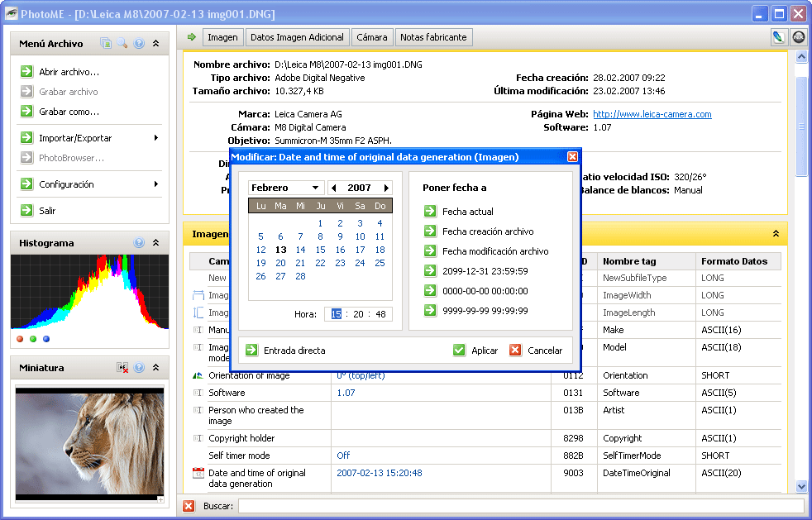Click Entrada directa button
This screenshot has width=812, height=520.
(x=285, y=351)
